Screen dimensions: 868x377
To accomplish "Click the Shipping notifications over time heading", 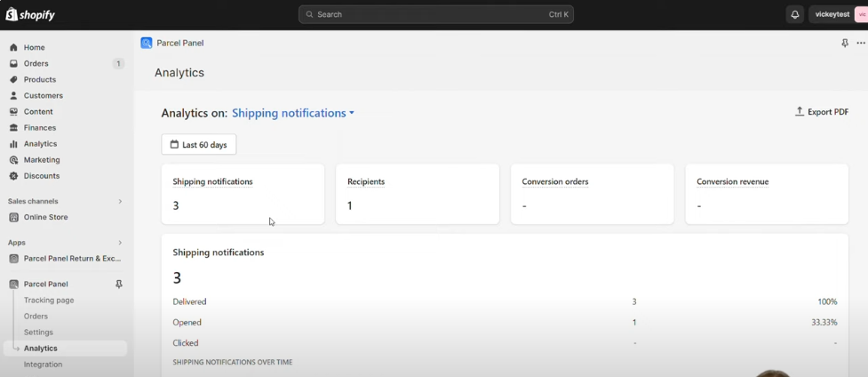I will click(x=233, y=363).
